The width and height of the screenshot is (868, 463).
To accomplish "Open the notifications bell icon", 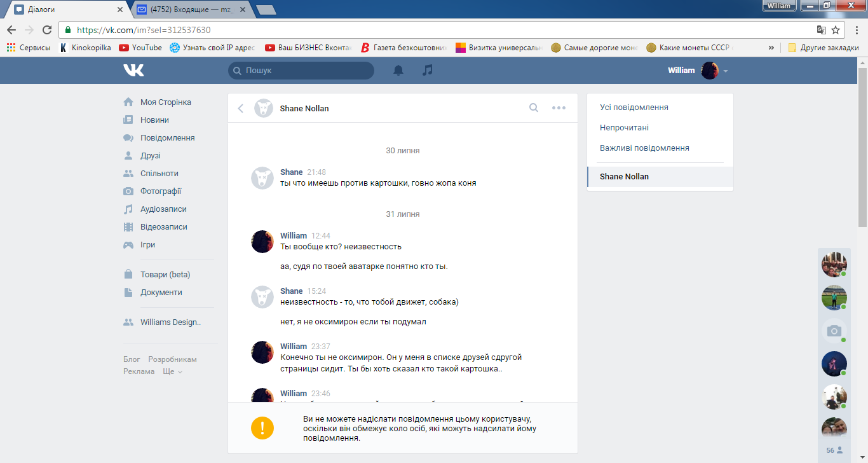I will click(x=398, y=71).
